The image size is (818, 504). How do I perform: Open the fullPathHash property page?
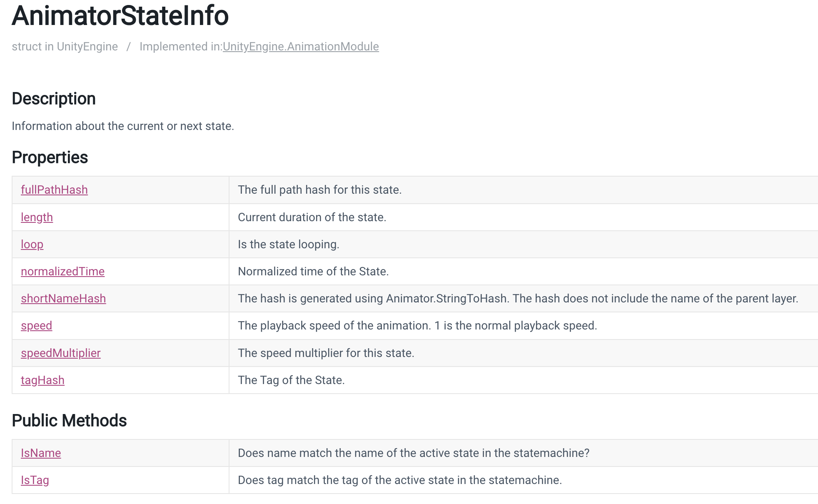(54, 190)
